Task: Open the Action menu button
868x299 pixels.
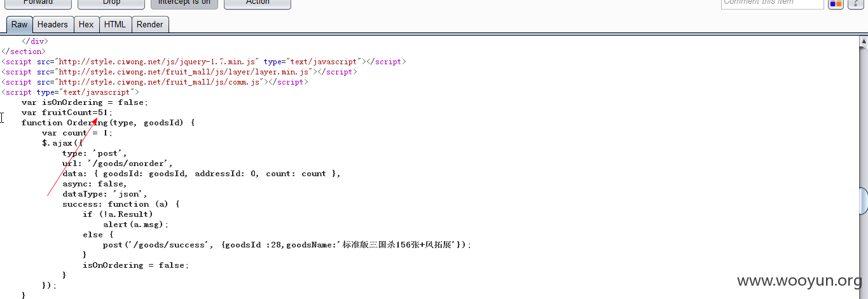Action: pos(258,3)
